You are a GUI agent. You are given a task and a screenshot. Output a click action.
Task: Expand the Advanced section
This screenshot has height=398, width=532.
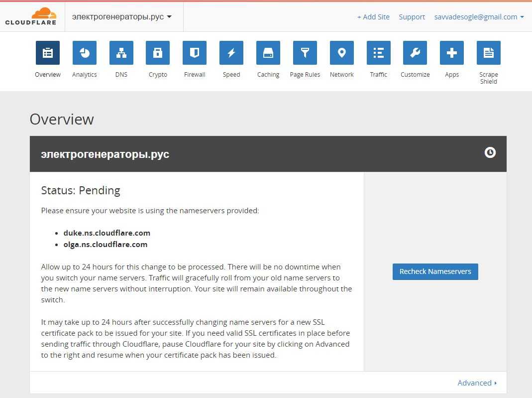click(x=477, y=383)
